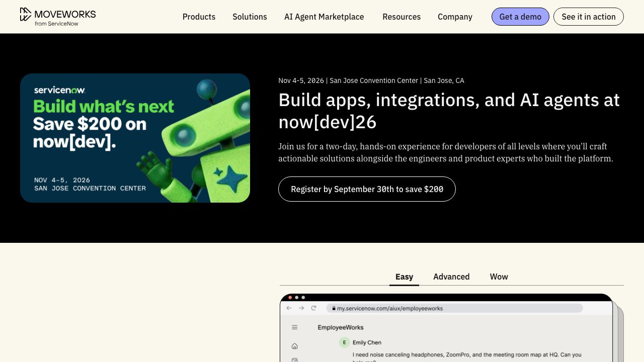This screenshot has height=362, width=644.
Task: Click the my.servicenow.com address bar
Action: click(455, 308)
